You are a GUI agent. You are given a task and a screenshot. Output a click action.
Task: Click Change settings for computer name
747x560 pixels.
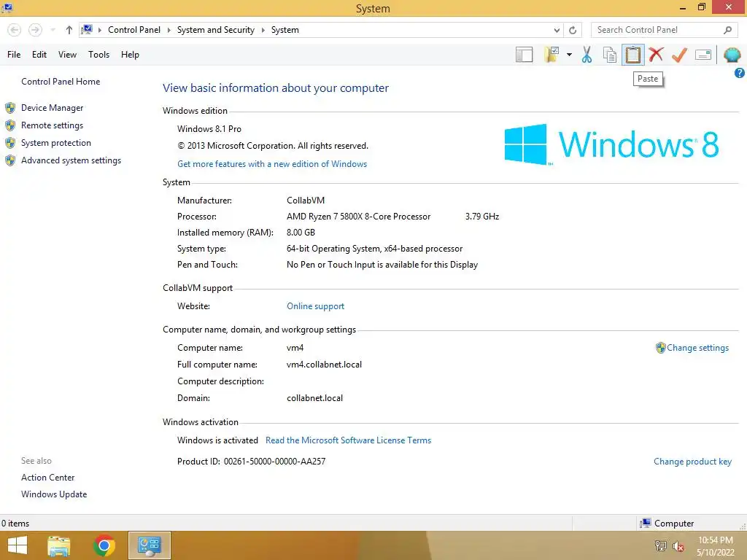point(697,348)
